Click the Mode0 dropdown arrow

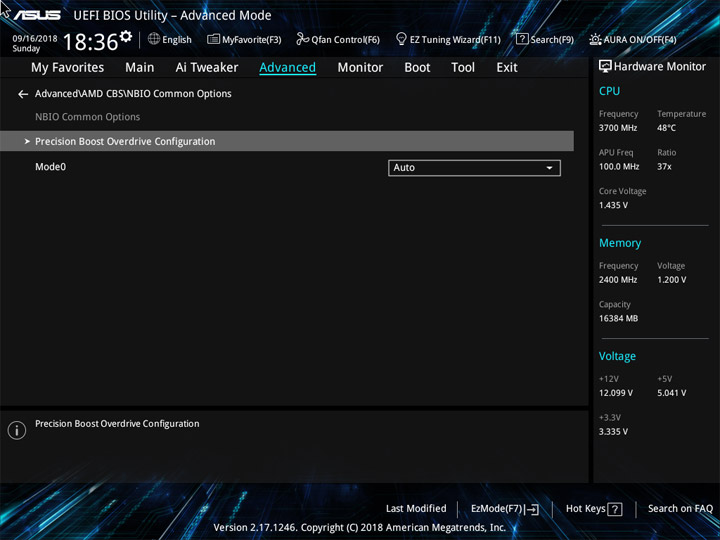549,168
